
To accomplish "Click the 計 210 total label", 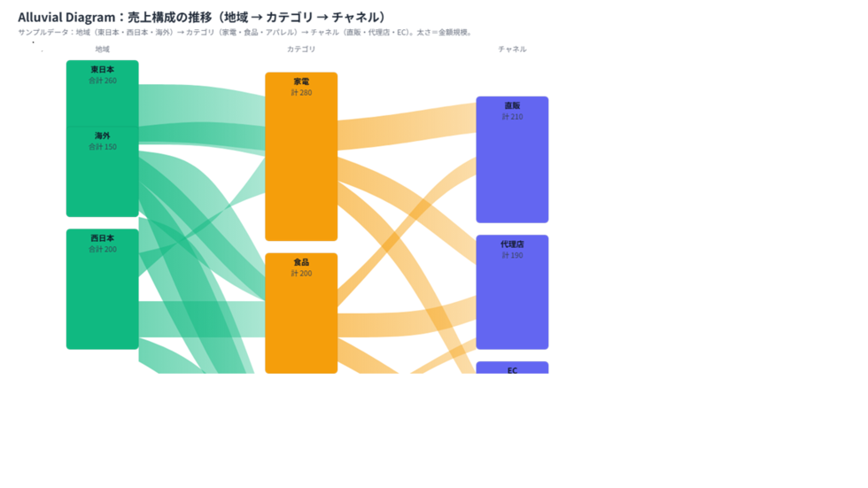I will point(512,117).
